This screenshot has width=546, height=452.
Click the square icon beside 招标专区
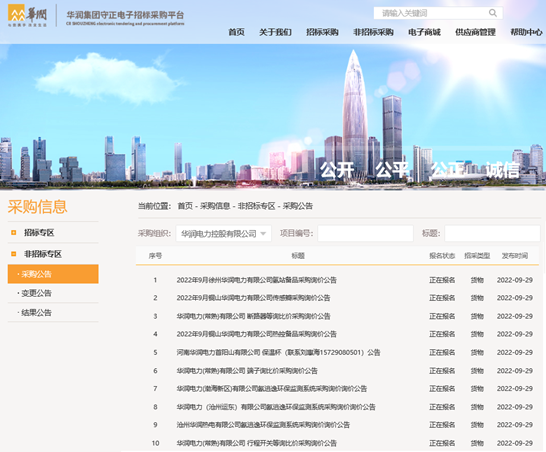click(x=14, y=233)
